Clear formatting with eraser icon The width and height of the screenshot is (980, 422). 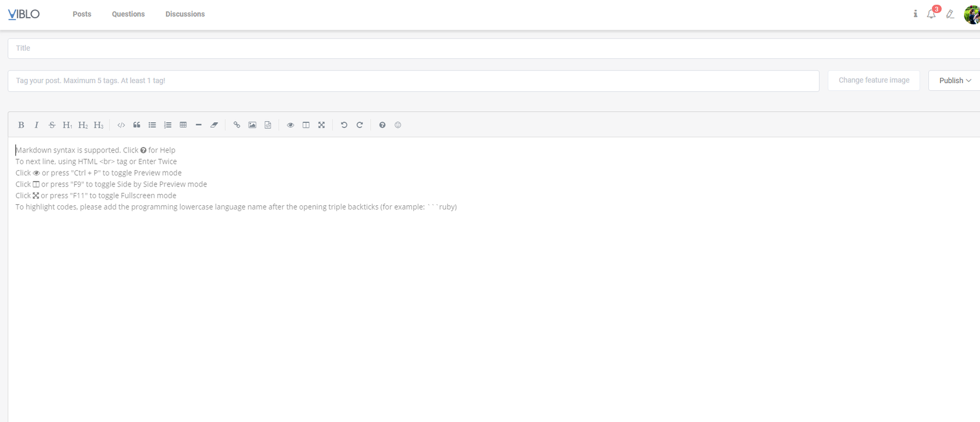point(214,125)
